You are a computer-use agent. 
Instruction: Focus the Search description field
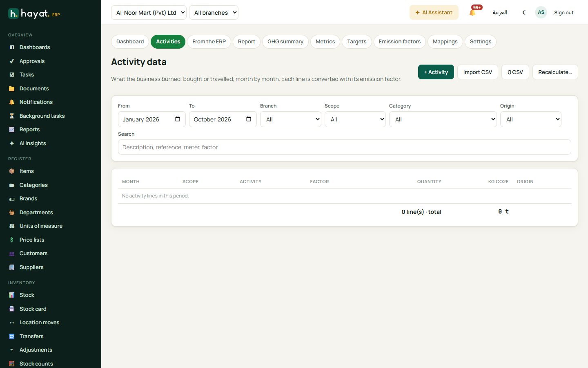(345, 147)
